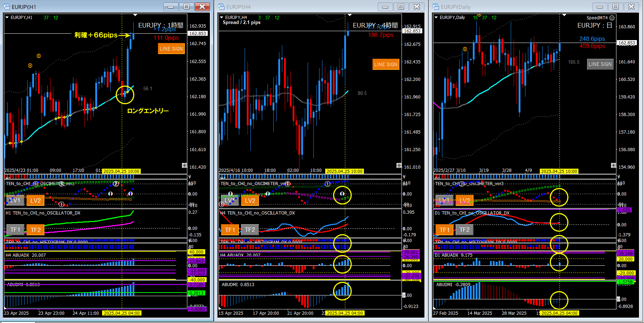Screen dimensions: 644x323
Task: Close the EURJPY,Daily chart window
Action: click(631, 7)
